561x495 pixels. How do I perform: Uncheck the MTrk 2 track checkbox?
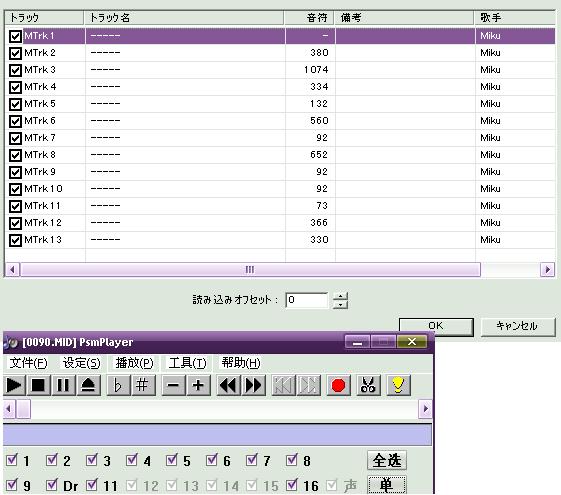pos(15,53)
